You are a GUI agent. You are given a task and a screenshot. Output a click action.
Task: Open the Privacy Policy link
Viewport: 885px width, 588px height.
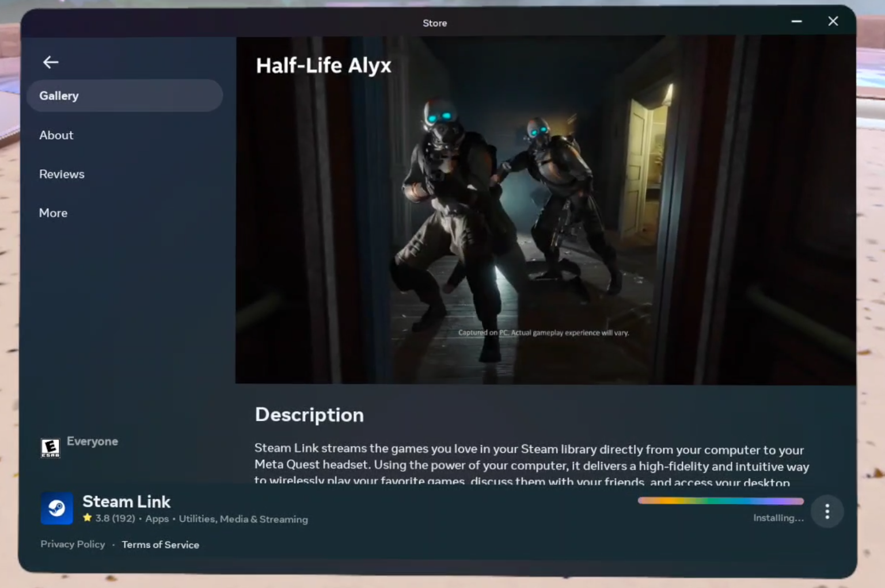[x=73, y=544]
